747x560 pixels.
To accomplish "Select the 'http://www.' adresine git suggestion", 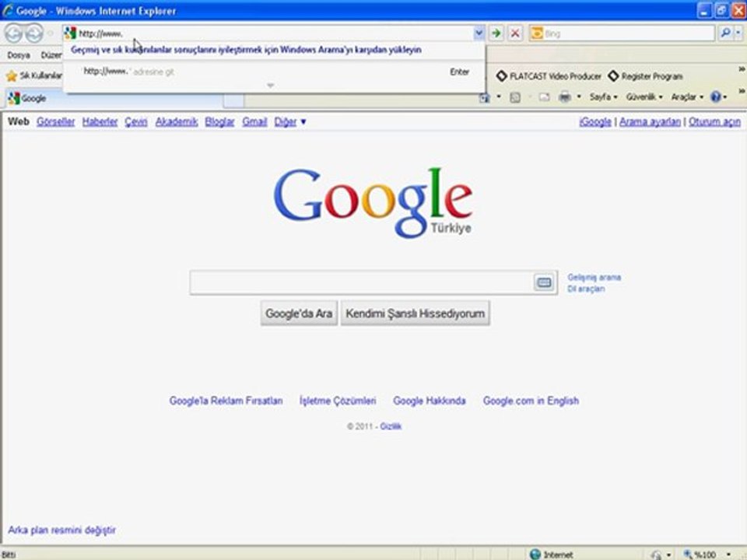I will click(x=275, y=72).
